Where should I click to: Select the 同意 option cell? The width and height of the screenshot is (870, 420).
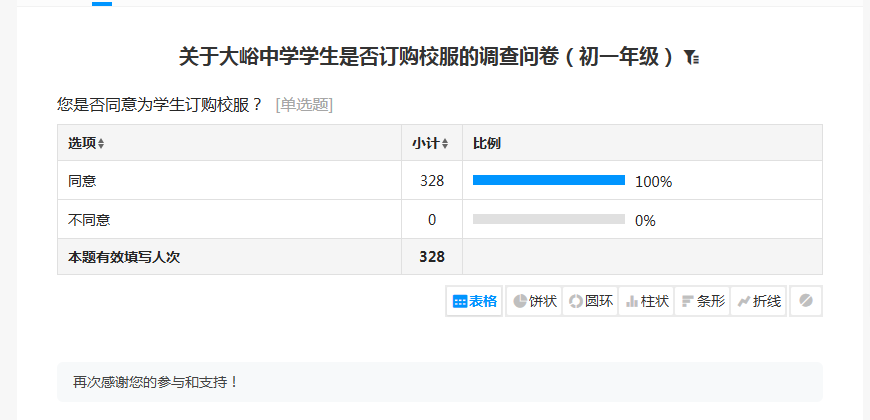pos(82,181)
